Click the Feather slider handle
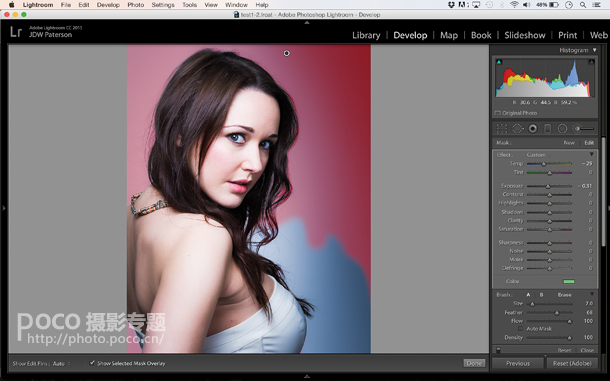Image resolution: width=610 pixels, height=381 pixels. point(557,313)
